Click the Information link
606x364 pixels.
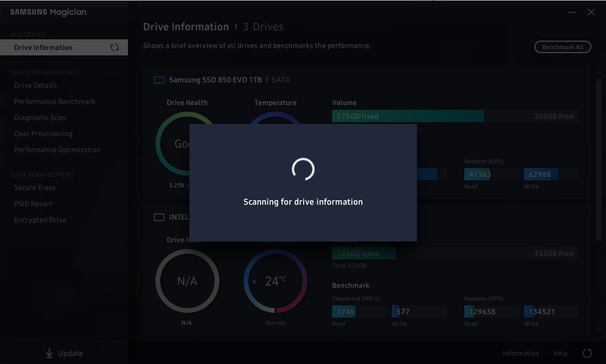point(520,353)
